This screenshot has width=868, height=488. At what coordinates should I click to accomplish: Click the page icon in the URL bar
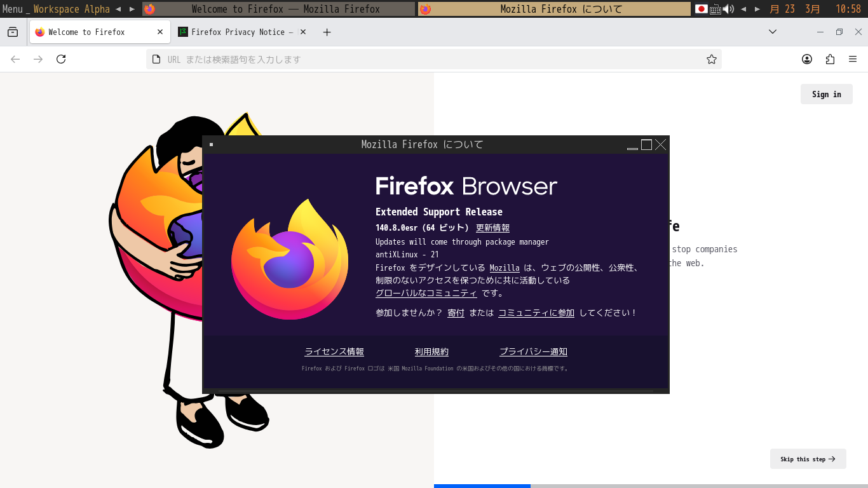tap(156, 59)
